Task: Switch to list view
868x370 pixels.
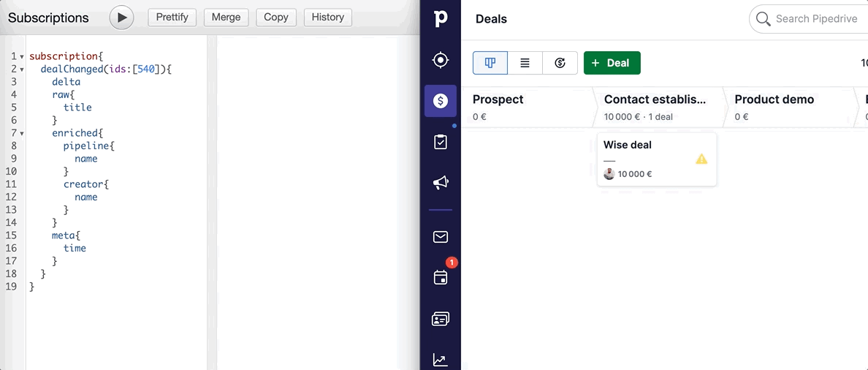Action: click(525, 63)
